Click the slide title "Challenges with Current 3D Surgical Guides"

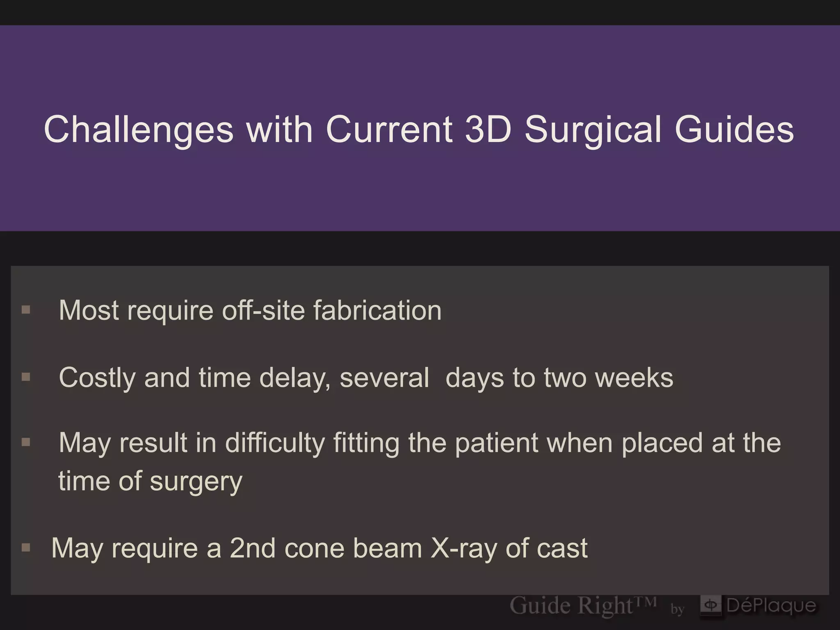click(418, 130)
